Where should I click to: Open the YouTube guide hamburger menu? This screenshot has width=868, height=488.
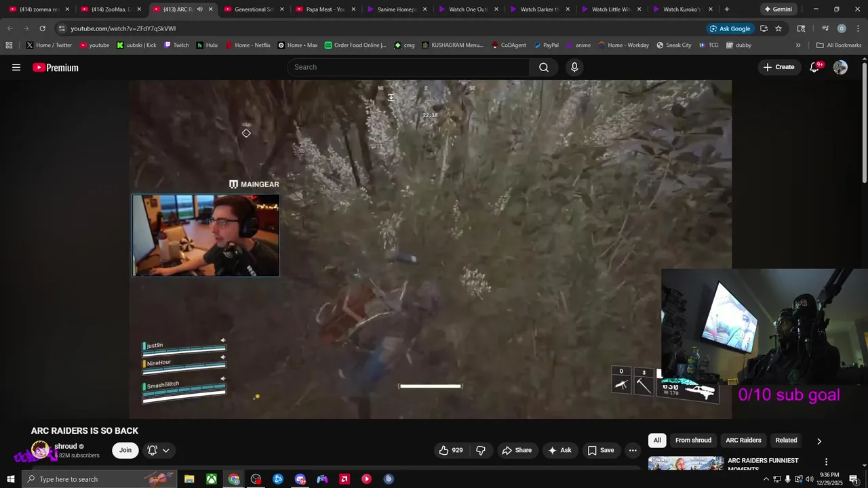(x=16, y=67)
